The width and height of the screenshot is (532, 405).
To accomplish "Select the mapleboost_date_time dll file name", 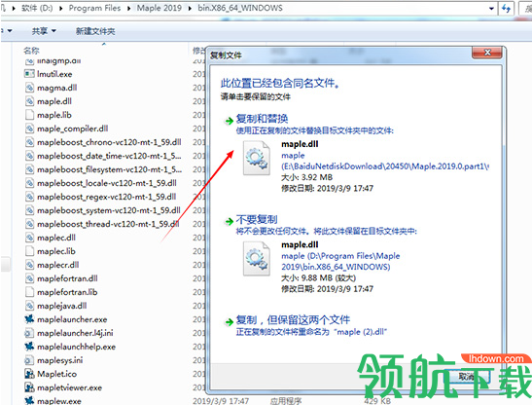I will [109, 156].
